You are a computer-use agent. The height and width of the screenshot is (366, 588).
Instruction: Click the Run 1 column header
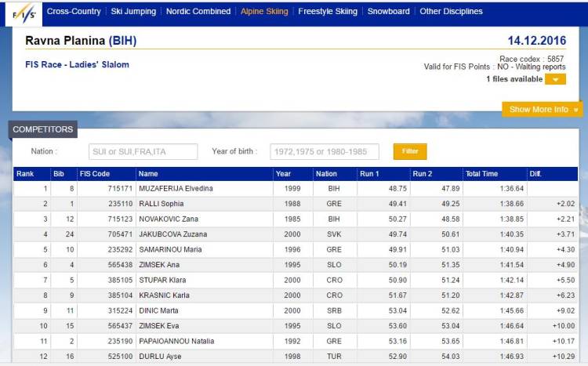[x=369, y=174]
